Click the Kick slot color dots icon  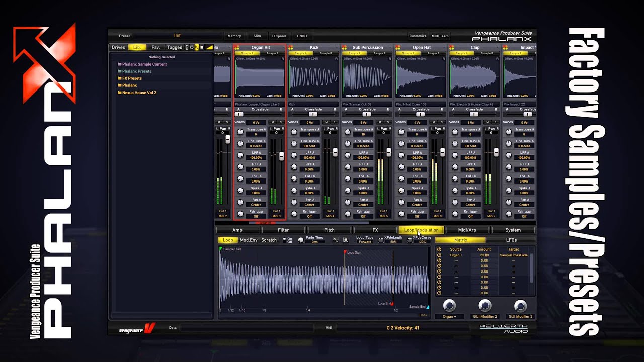coord(291,48)
